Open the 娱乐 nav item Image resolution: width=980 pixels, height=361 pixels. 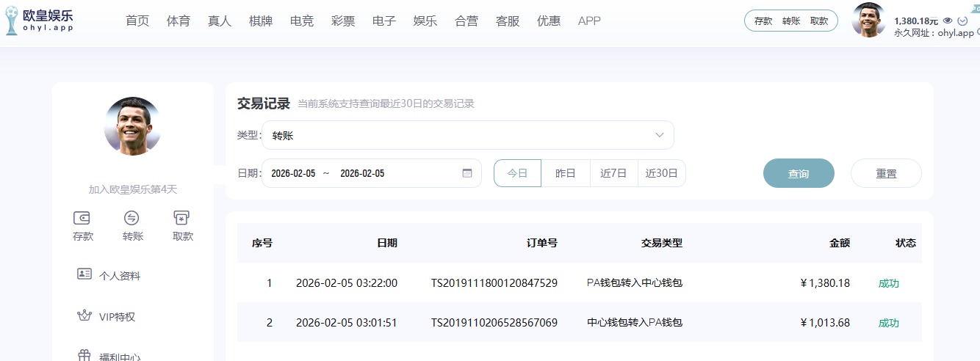click(x=425, y=21)
